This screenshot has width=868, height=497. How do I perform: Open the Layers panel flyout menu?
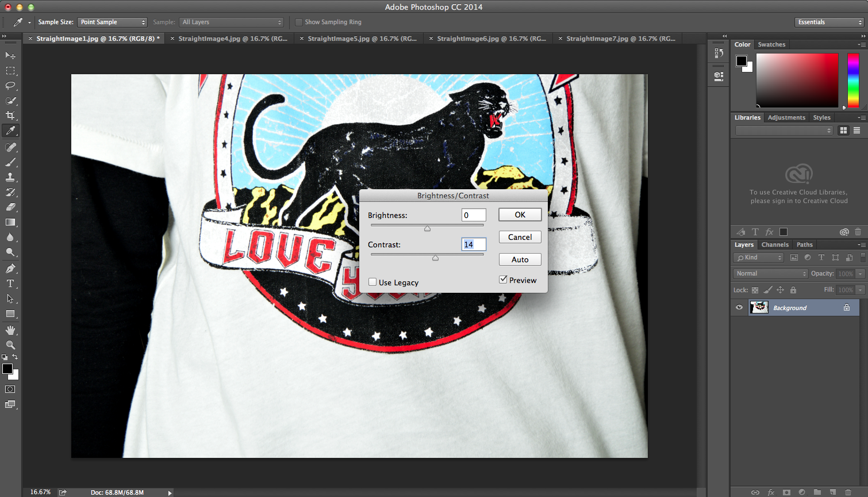862,244
